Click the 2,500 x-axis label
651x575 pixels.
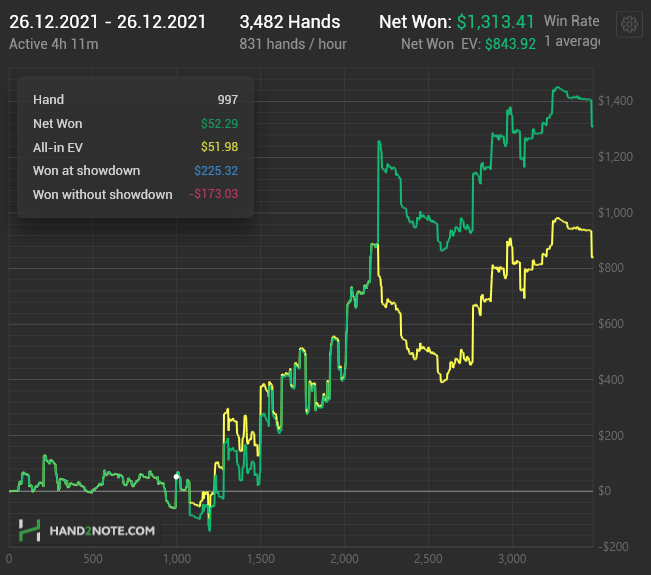coord(428,559)
